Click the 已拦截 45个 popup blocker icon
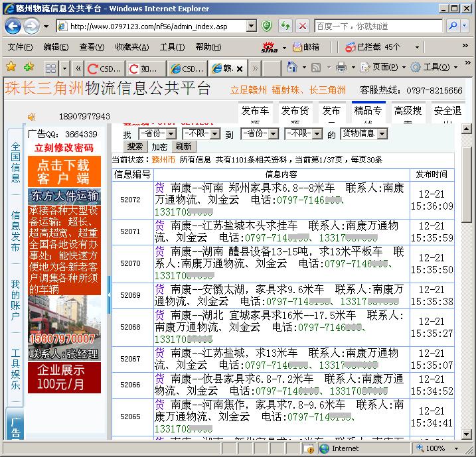 (x=350, y=47)
